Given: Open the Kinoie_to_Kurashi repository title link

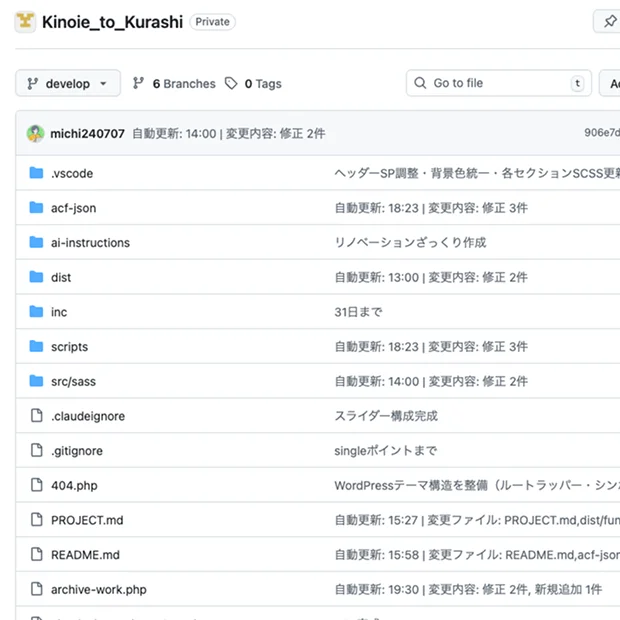Looking at the screenshot, I should [112, 22].
